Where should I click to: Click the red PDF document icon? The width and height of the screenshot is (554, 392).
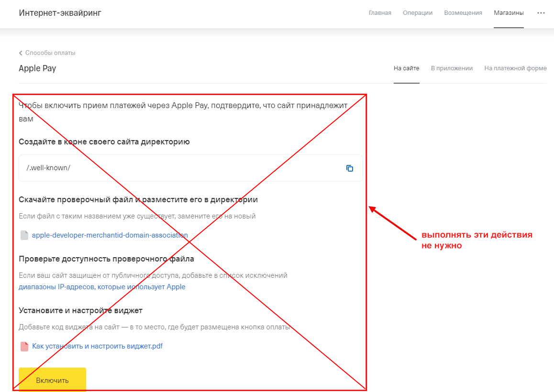coord(24,346)
